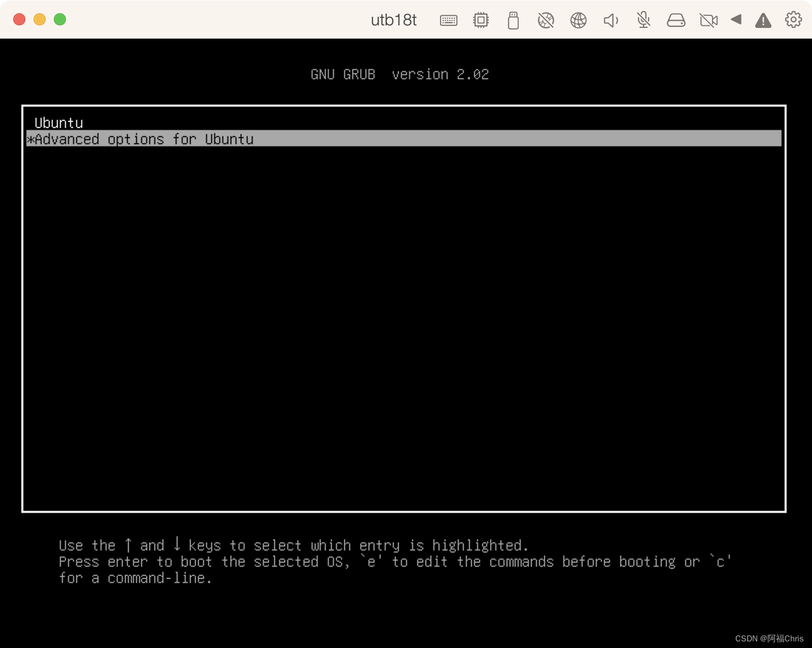Viewport: 812px width, 648px height.
Task: Open the keyboard shortcuts icon in toolbar
Action: [449, 20]
